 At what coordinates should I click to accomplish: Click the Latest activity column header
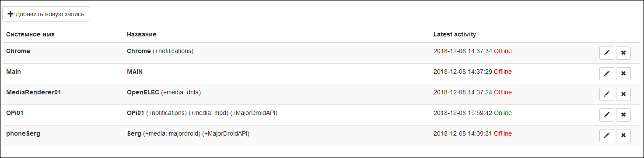tap(455, 34)
